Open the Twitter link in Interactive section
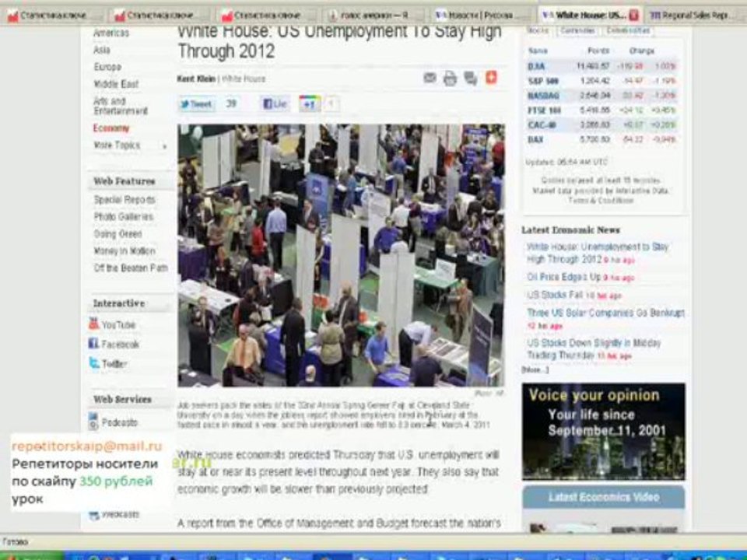Screen dimensions: 747x560 (108, 363)
